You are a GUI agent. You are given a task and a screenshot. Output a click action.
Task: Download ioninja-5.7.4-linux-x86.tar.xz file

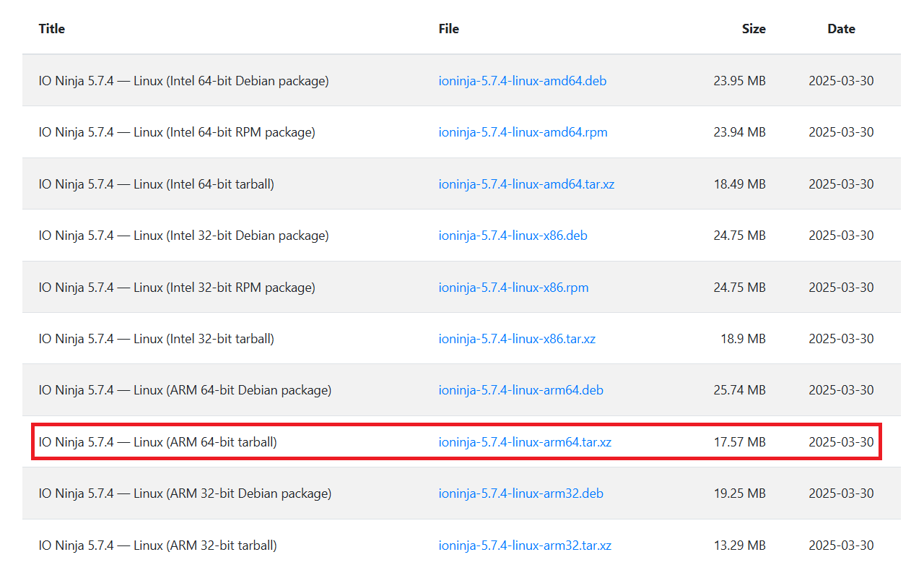point(518,339)
